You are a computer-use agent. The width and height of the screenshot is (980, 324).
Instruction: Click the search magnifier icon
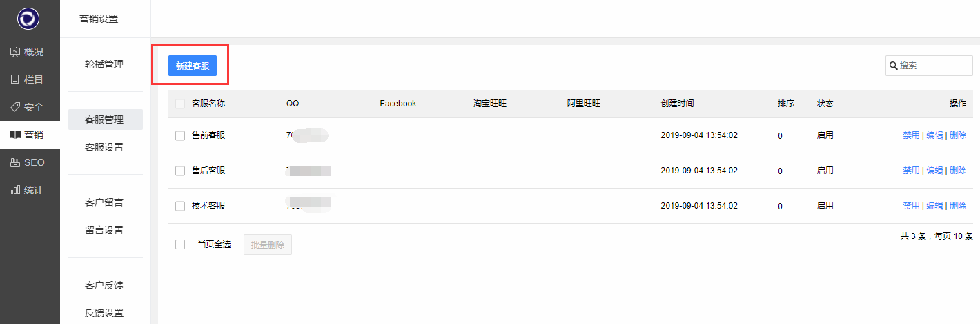pyautogui.click(x=894, y=66)
